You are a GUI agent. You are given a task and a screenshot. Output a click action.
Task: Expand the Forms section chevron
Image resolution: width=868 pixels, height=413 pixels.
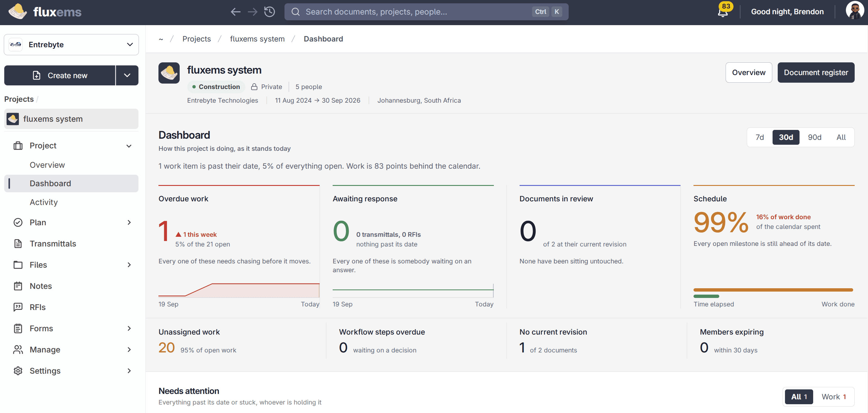[129, 329]
